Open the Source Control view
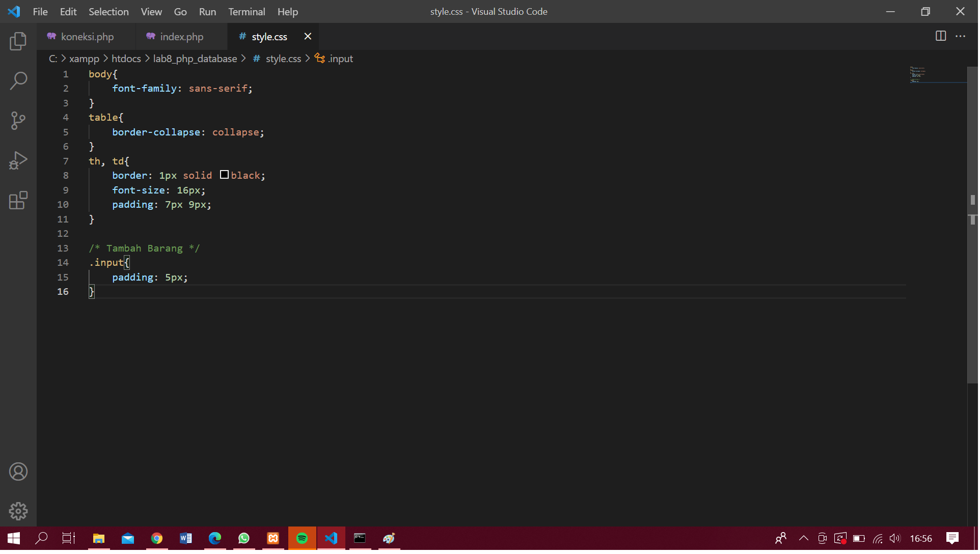Screen dimensions: 980x554 point(18,121)
